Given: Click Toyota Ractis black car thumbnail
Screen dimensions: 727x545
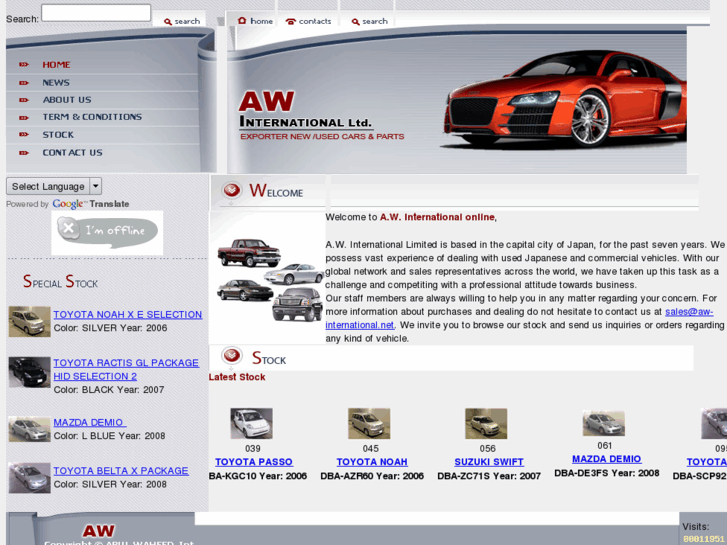Looking at the screenshot, I should coord(30,372).
